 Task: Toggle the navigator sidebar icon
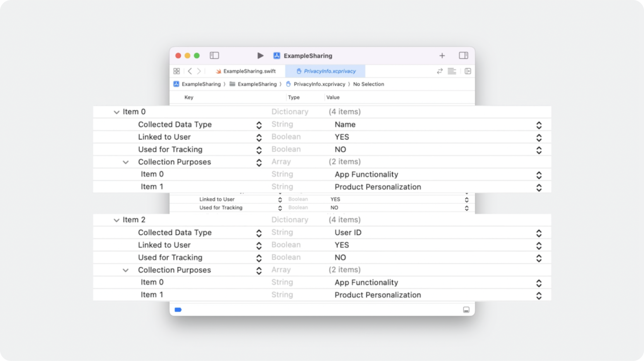214,56
